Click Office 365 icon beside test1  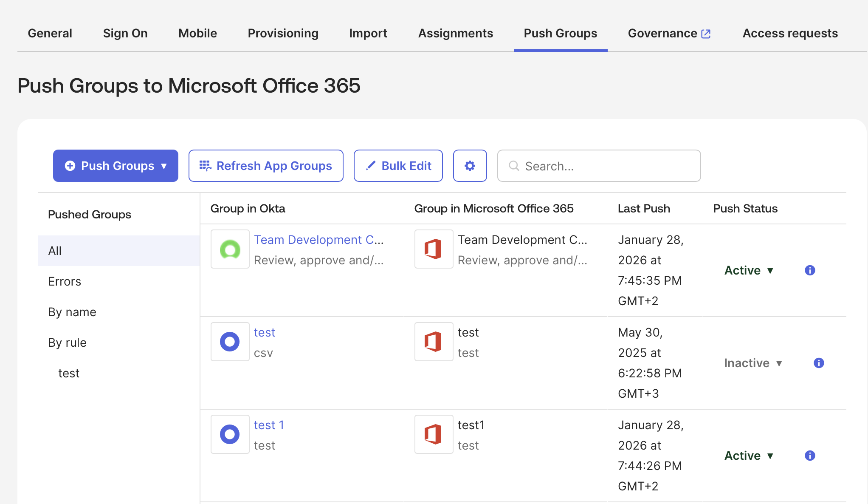(x=434, y=434)
